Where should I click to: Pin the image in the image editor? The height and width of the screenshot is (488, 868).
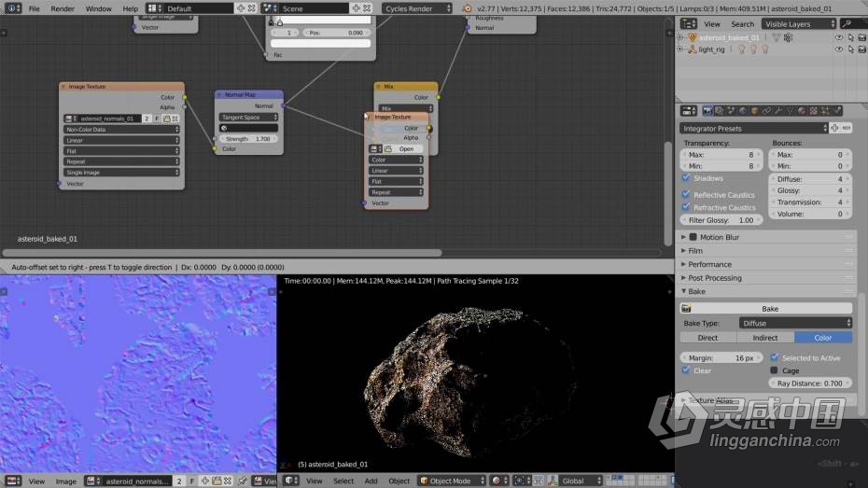[242, 481]
